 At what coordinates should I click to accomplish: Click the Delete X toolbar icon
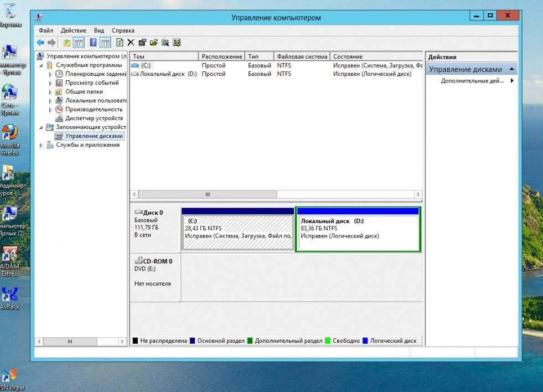click(x=131, y=43)
